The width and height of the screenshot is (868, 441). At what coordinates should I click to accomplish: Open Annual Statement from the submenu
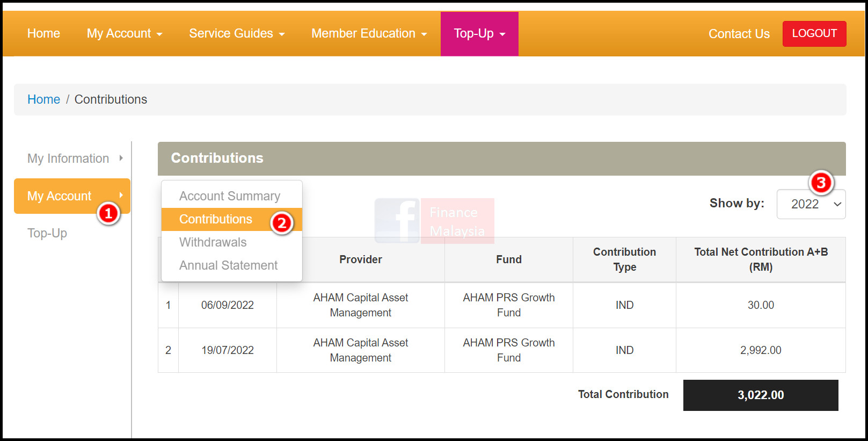pos(229,265)
